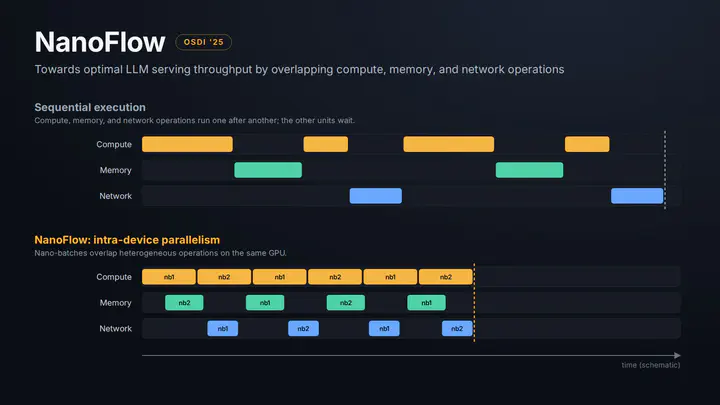Select first green Memory block in Sequential row
The width and height of the screenshot is (720, 405).
coord(268,170)
